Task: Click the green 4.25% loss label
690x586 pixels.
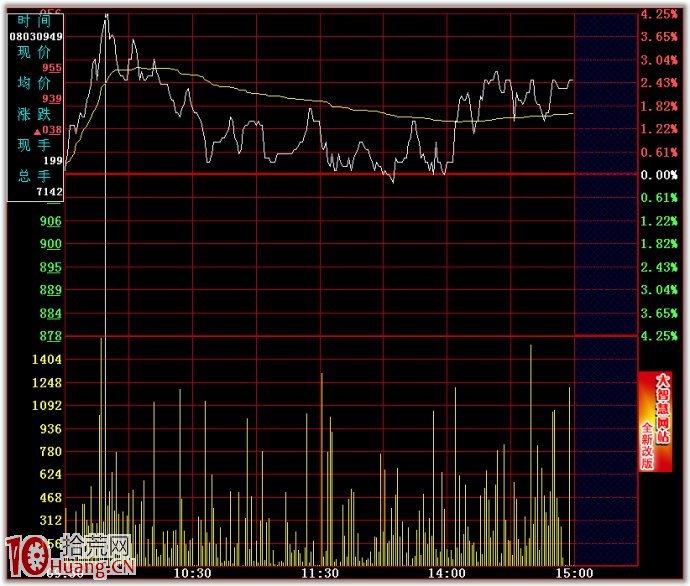Action: [x=659, y=336]
